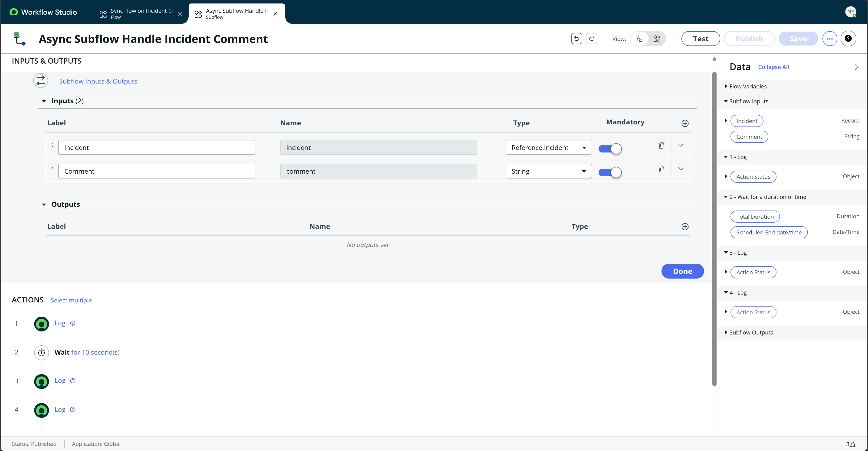868x451 pixels.
Task: Open the more options ellipsis menu
Action: pos(830,39)
